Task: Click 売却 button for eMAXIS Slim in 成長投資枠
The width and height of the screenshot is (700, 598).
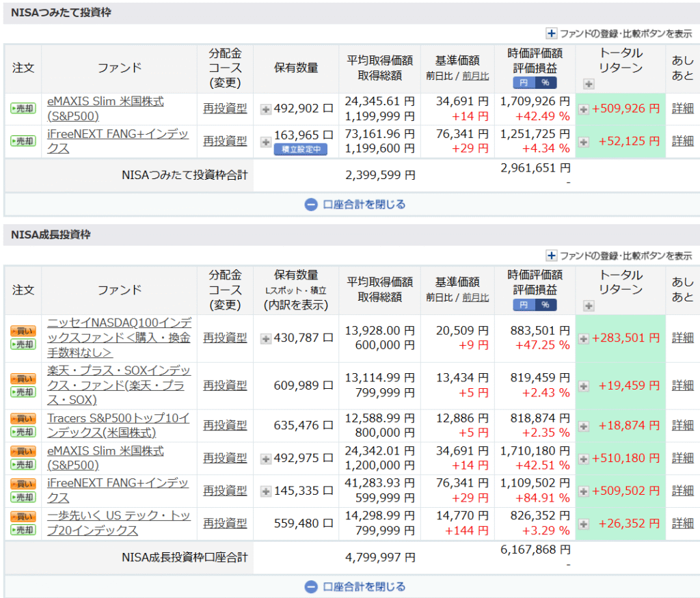Action: pyautogui.click(x=23, y=465)
